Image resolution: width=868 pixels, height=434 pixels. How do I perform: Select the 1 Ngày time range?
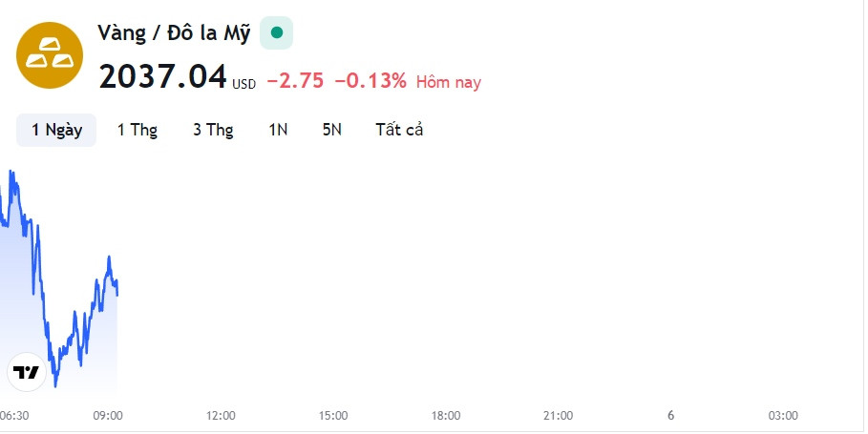56,130
